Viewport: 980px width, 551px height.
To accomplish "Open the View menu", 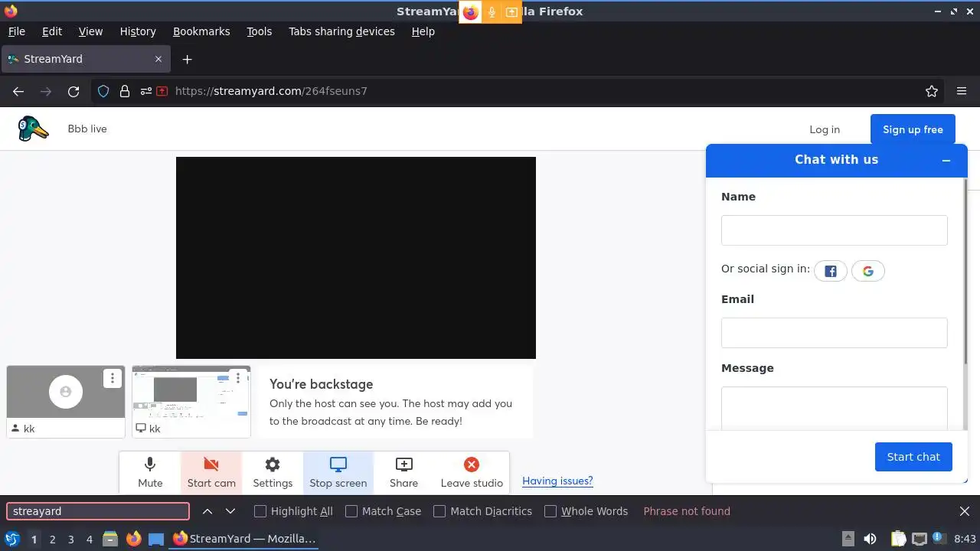I will coord(90,31).
